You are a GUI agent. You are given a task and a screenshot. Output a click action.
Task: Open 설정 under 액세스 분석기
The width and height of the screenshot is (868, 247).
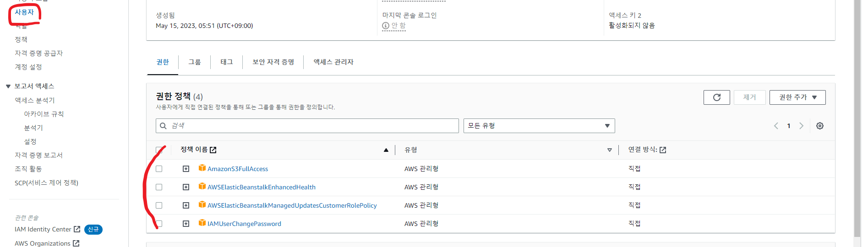30,141
